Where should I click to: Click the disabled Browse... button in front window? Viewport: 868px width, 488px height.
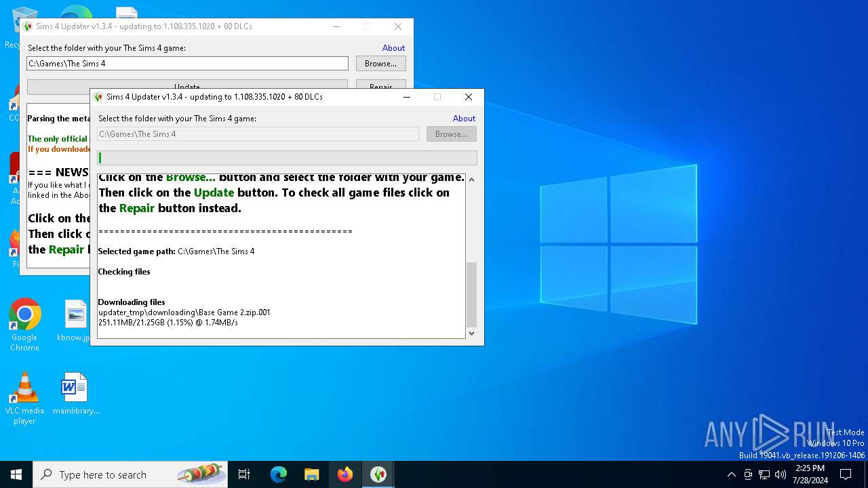pos(451,134)
